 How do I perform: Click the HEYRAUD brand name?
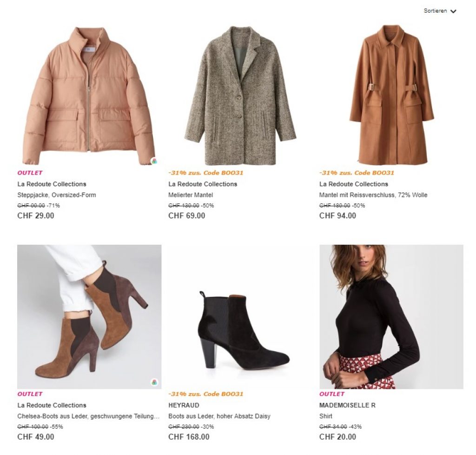click(184, 405)
